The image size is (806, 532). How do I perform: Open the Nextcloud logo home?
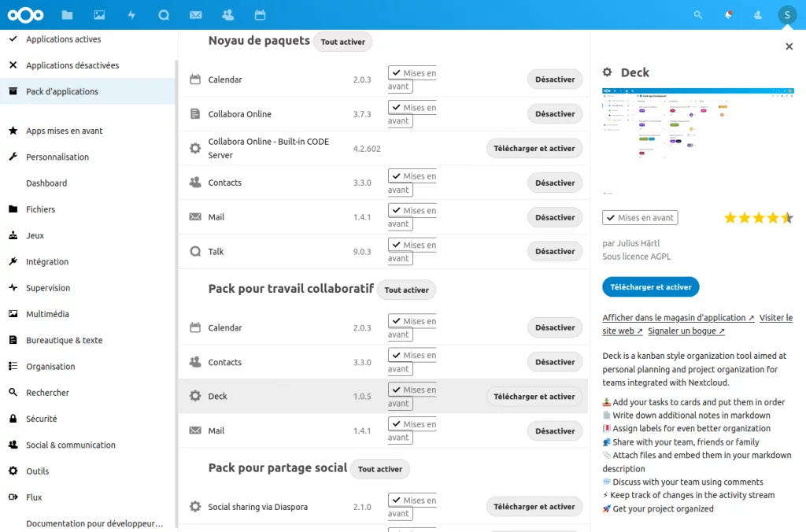click(25, 15)
